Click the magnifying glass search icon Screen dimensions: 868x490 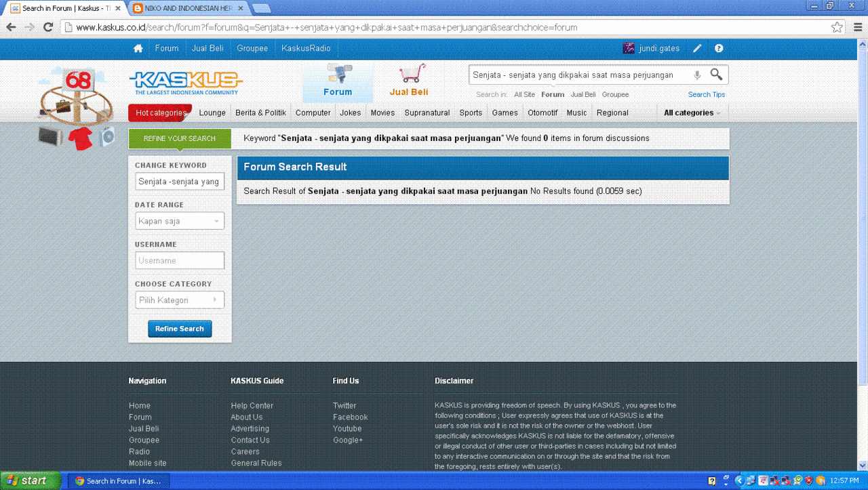click(716, 75)
